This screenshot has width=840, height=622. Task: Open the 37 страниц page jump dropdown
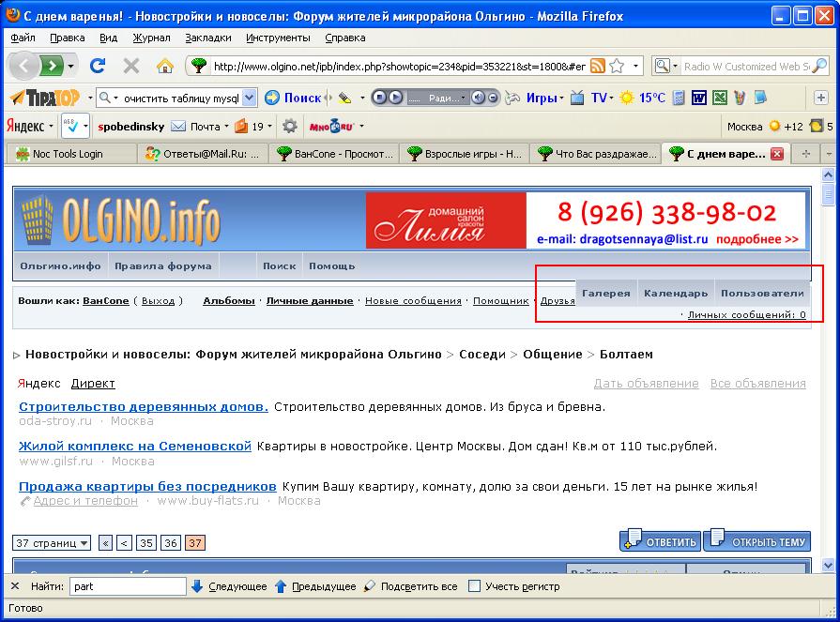click(x=52, y=543)
